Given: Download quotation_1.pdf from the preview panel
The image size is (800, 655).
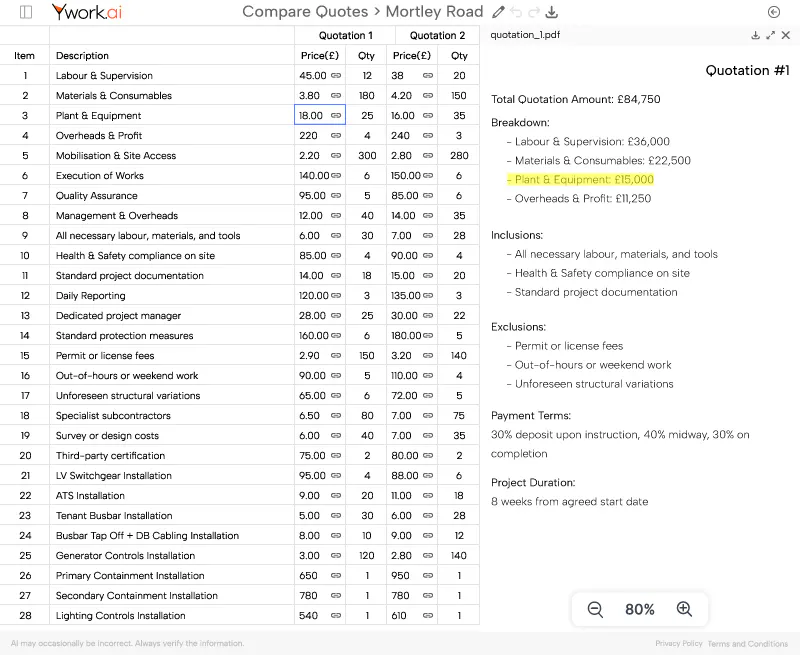Looking at the screenshot, I should pyautogui.click(x=755, y=35).
